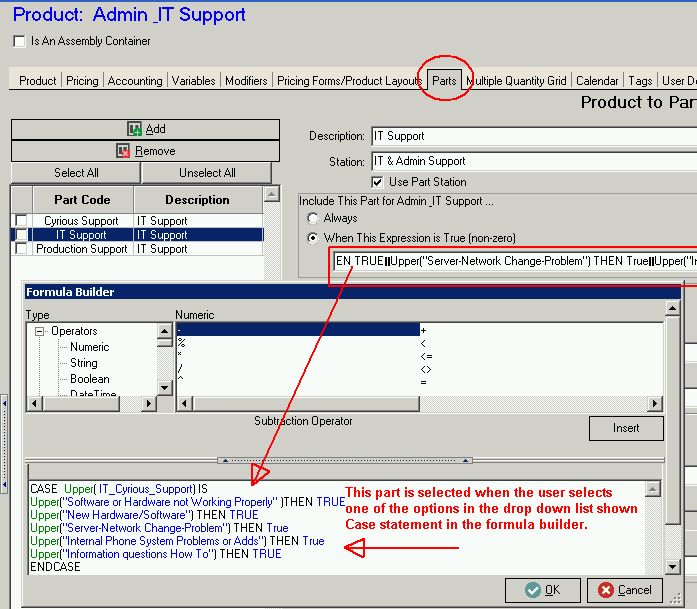Check the IT Support part row checkbox

(x=21, y=234)
